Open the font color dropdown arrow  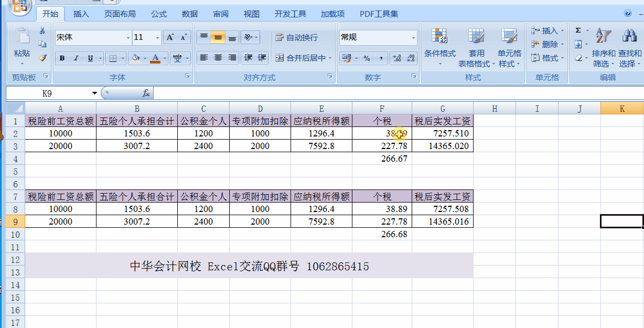click(165, 58)
